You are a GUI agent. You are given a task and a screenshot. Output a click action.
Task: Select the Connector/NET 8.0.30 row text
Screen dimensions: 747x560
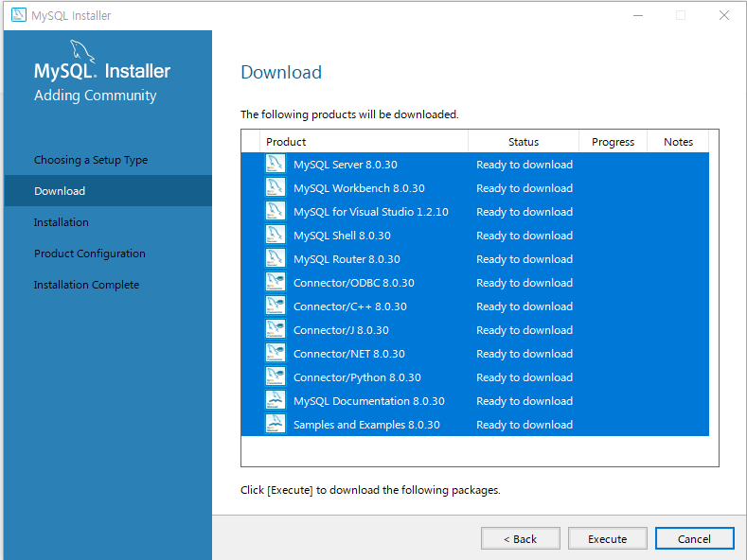349,354
